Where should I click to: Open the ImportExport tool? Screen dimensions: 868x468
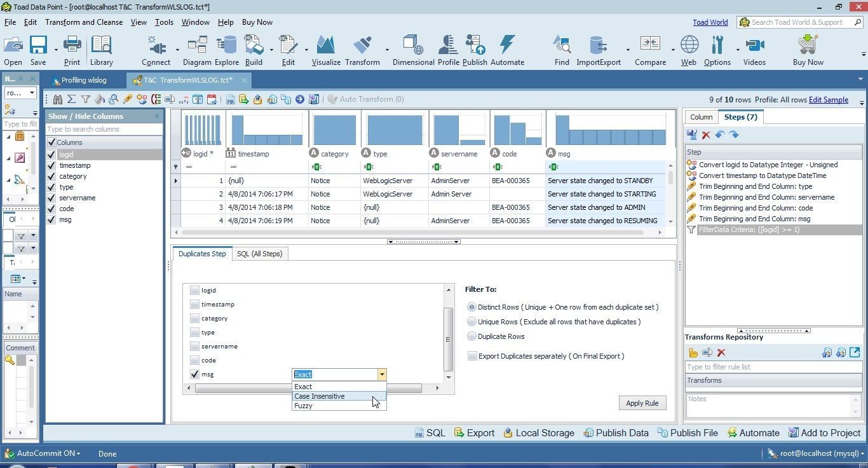tap(598, 51)
